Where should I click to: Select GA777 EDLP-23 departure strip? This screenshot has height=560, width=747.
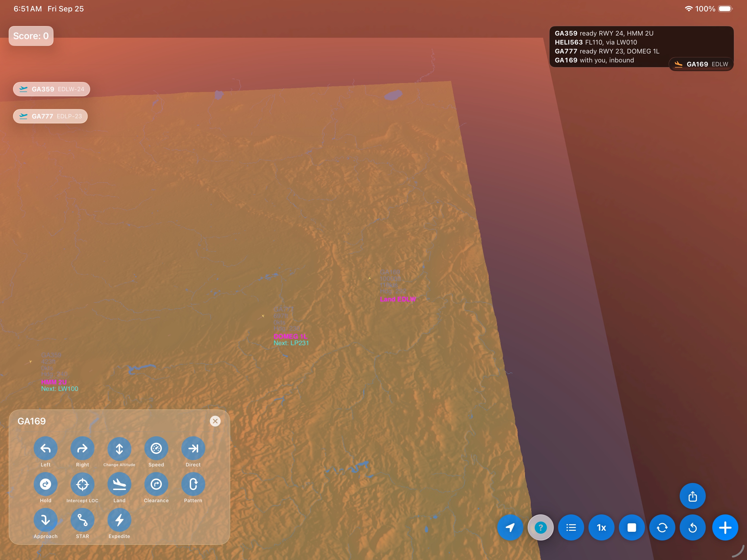[50, 116]
